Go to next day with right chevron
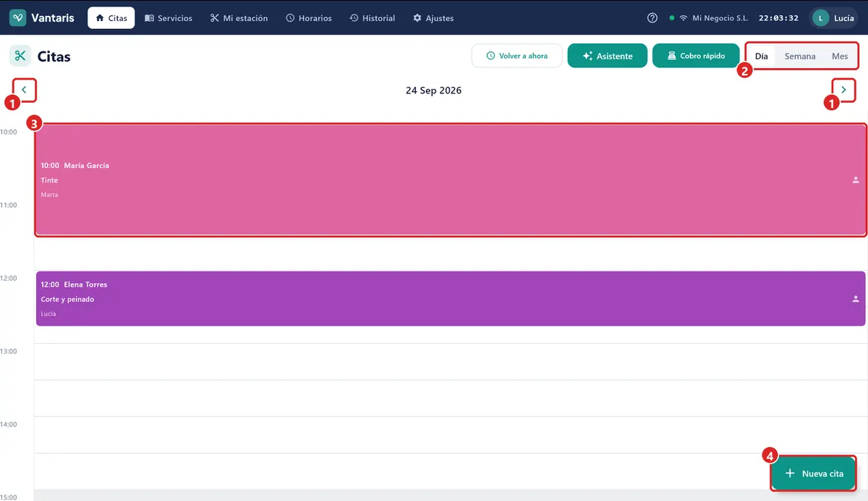This screenshot has height=501, width=868. [x=843, y=90]
